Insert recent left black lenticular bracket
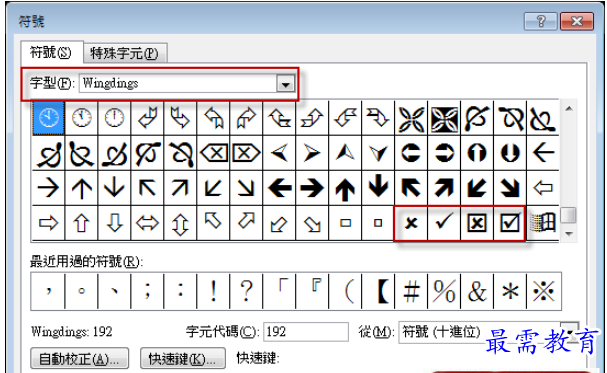Viewport: 607px width, 373px height. pyautogui.click(x=378, y=291)
